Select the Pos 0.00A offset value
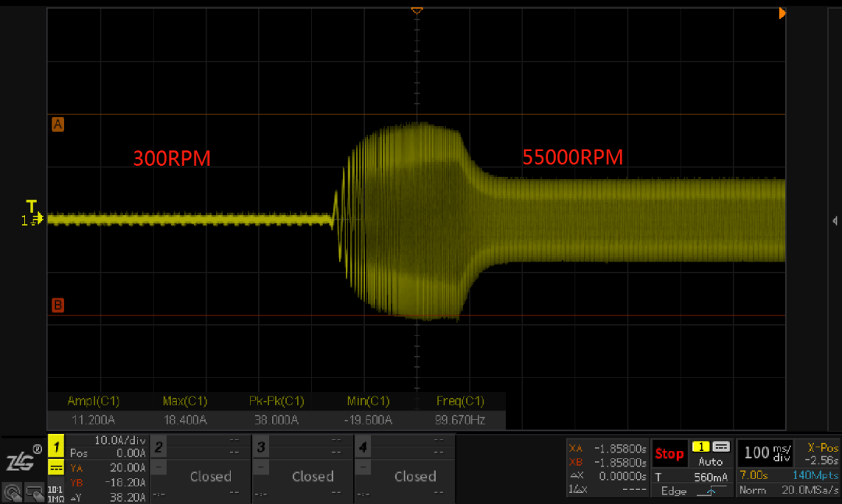This screenshot has width=842, height=504. click(x=108, y=453)
